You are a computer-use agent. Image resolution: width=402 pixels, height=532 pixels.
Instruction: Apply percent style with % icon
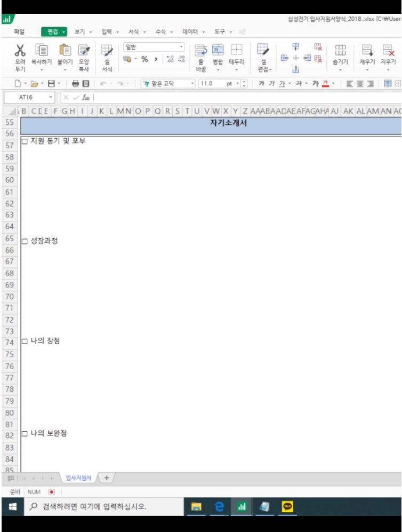point(144,59)
